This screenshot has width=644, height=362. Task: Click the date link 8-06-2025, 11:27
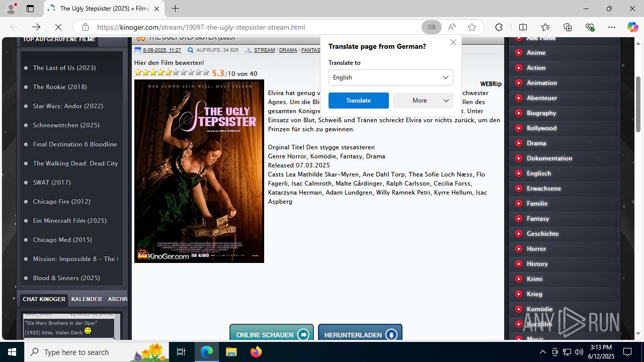click(x=162, y=50)
